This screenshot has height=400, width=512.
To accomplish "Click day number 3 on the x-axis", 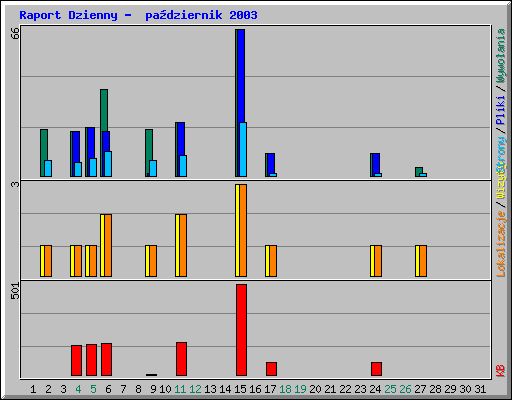I will pyautogui.click(x=63, y=389).
